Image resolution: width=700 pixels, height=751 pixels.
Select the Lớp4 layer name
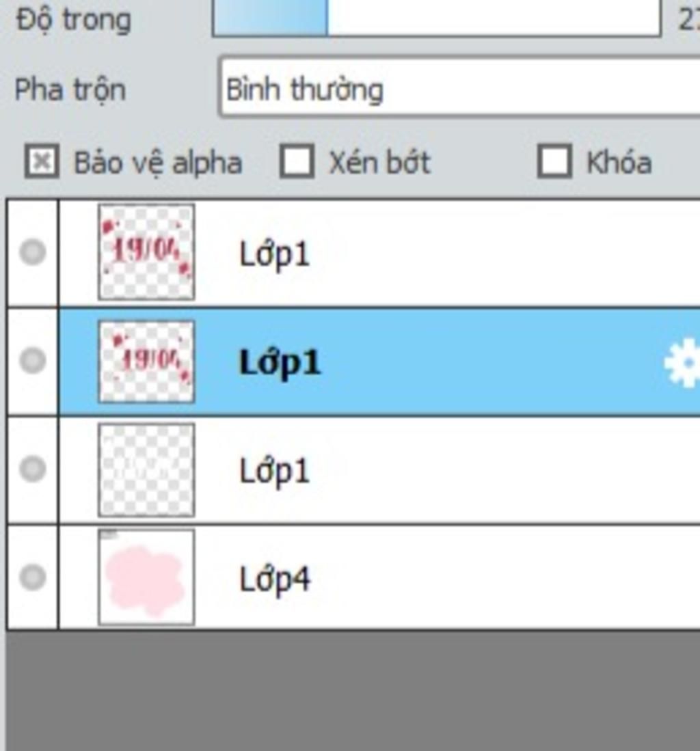pyautogui.click(x=275, y=580)
